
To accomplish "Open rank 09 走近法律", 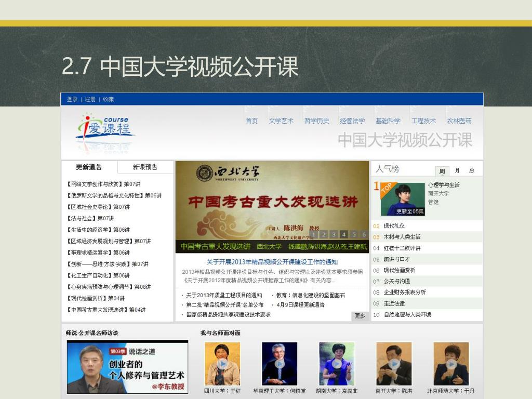I will (x=394, y=303).
